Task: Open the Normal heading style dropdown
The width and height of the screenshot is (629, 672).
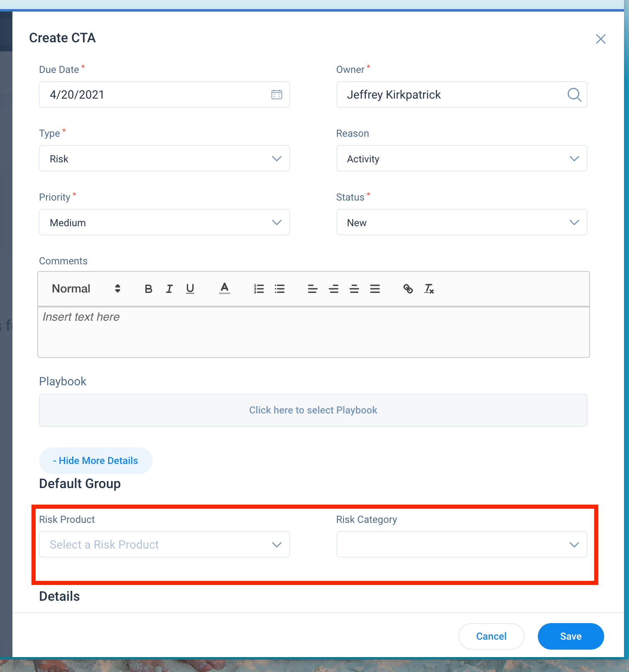Action: (86, 289)
